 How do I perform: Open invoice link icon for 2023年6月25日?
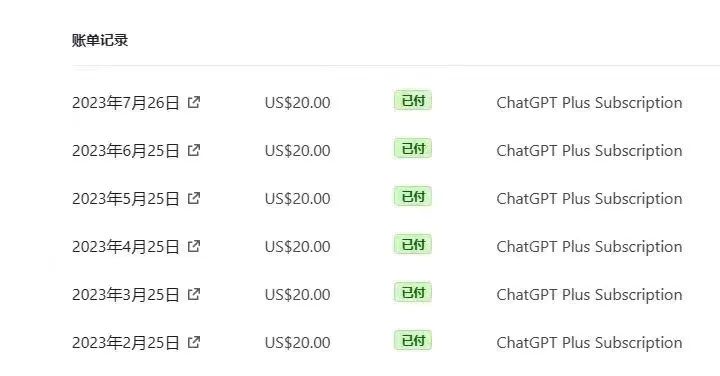click(x=194, y=150)
